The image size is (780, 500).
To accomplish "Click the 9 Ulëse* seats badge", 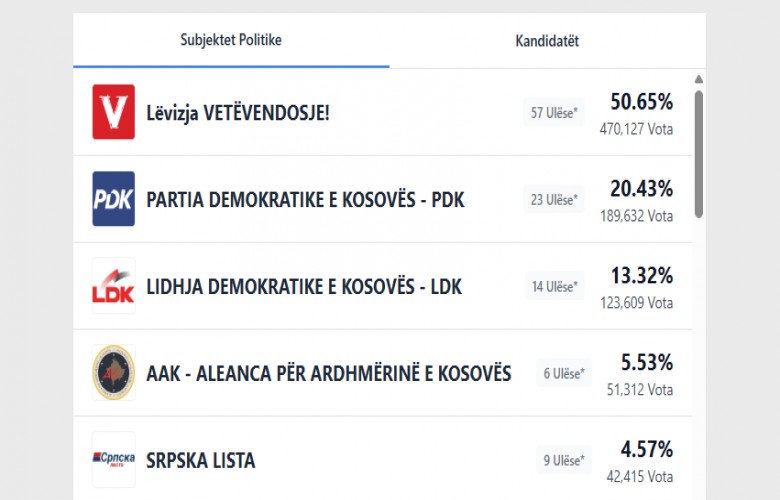I will point(564,461).
